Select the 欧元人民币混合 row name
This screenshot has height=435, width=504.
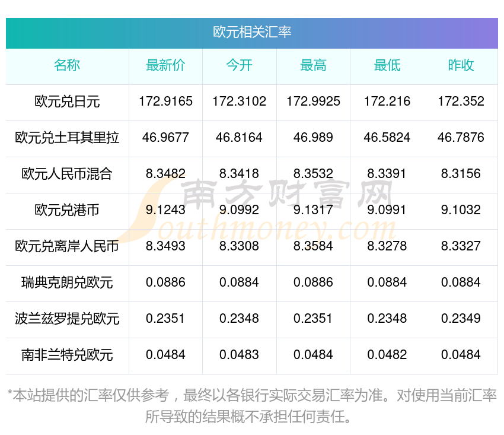[67, 174]
